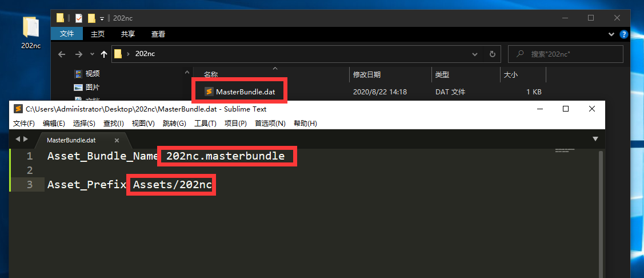Switch to the 查看 ribbon tab
The width and height of the screenshot is (644, 278).
[x=158, y=34]
